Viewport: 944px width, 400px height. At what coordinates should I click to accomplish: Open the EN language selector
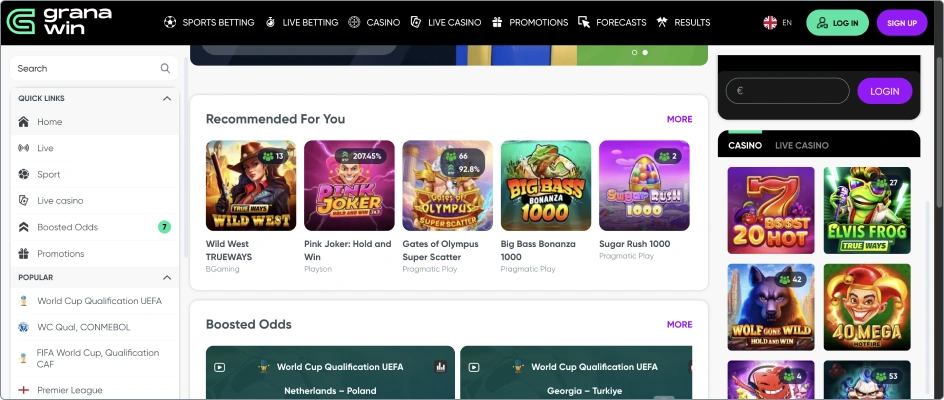coord(777,22)
